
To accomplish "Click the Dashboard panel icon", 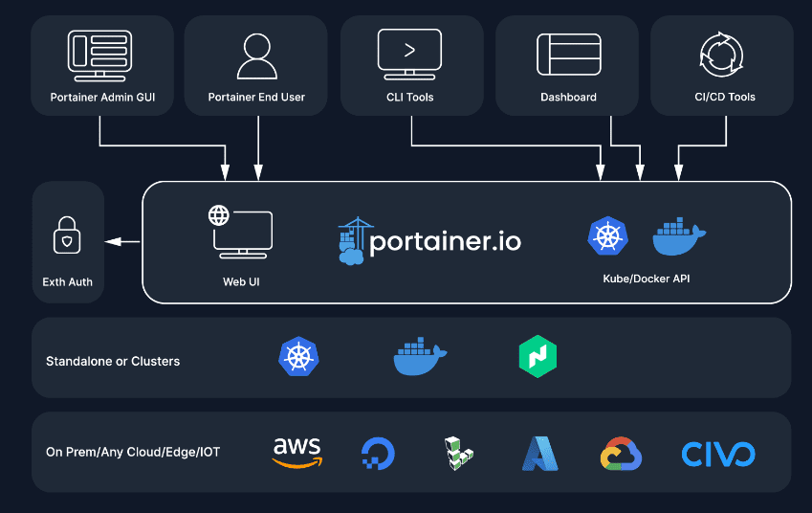I will click(569, 55).
